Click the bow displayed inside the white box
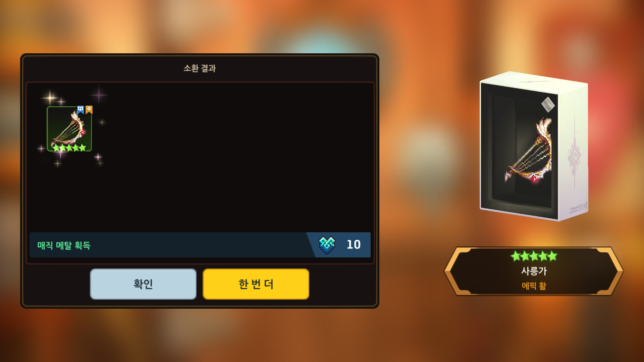The height and width of the screenshot is (362, 644). coord(529,151)
